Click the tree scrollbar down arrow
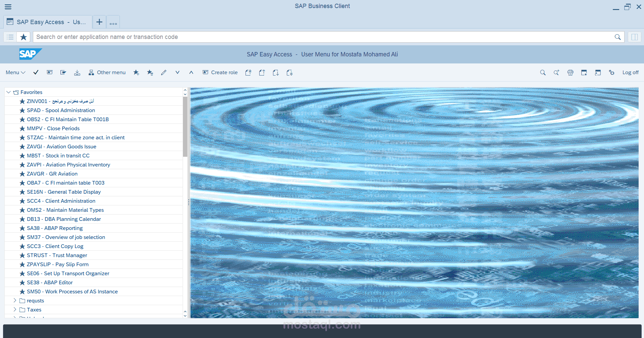This screenshot has height=338, width=644. 185,315
